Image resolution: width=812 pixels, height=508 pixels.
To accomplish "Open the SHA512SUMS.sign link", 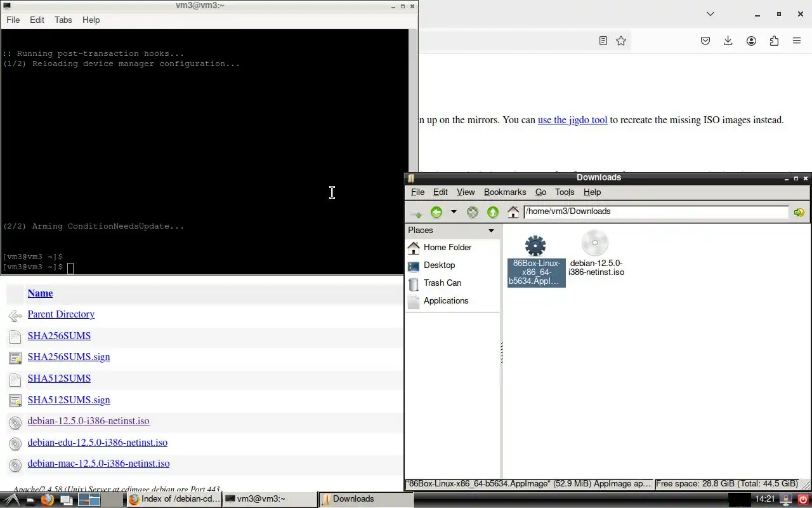I will [x=69, y=400].
